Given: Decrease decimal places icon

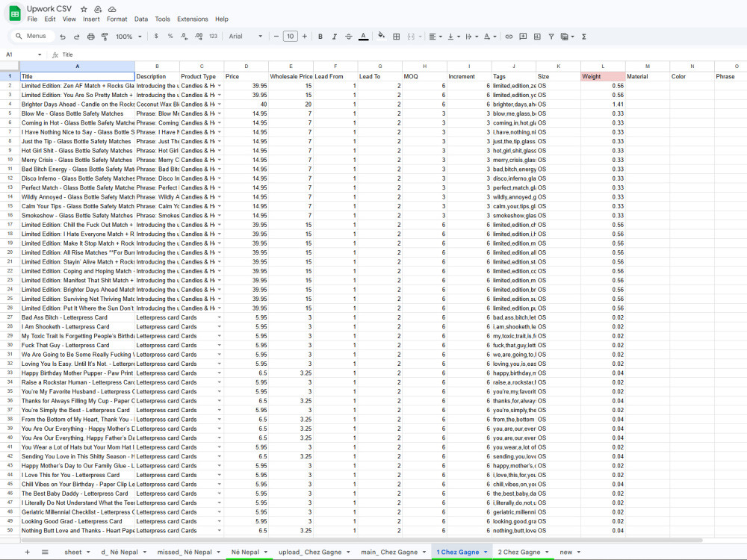Looking at the screenshot, I should point(185,36).
